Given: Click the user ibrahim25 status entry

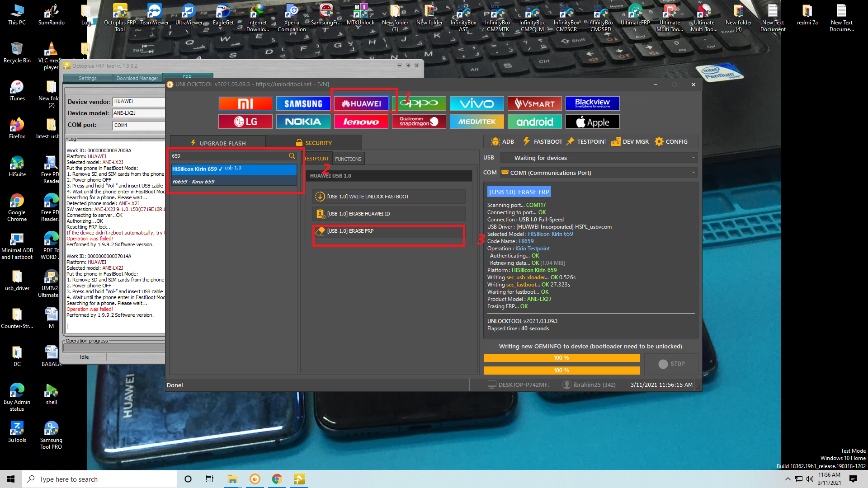Looking at the screenshot, I should point(589,385).
